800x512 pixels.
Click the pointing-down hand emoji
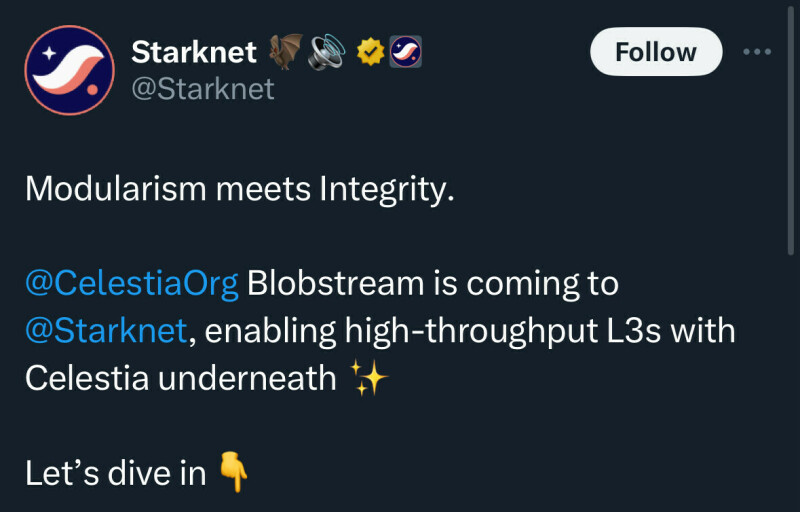tap(233, 473)
